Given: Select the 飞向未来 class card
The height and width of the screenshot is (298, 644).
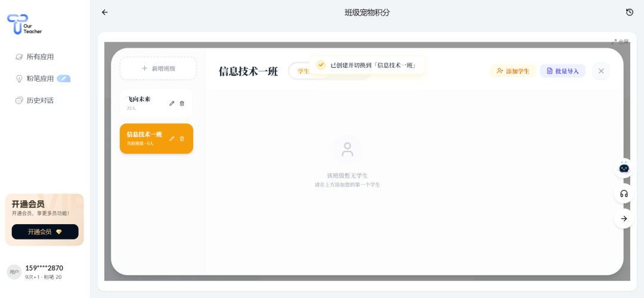Looking at the screenshot, I should [156, 104].
